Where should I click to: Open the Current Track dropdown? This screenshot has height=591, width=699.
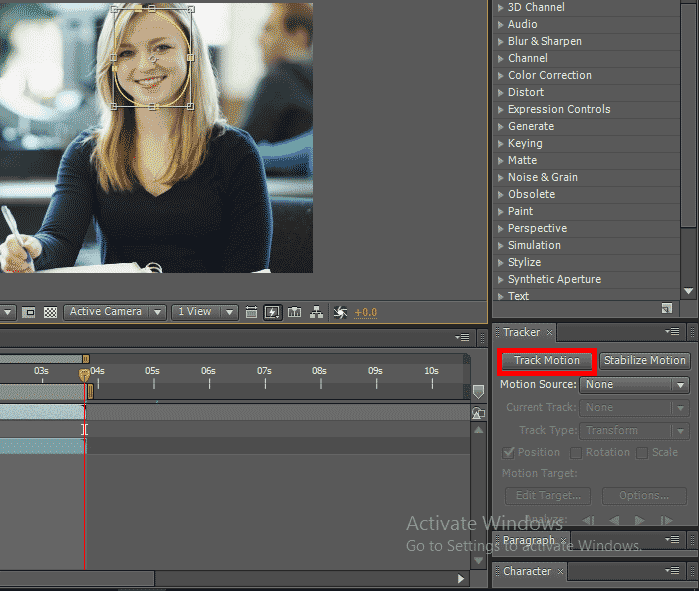(634, 407)
